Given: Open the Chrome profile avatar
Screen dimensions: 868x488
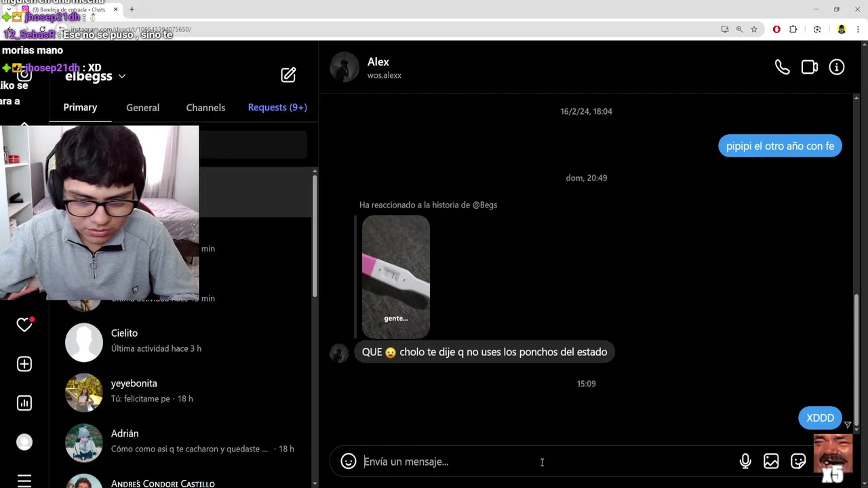Looking at the screenshot, I should [842, 29].
